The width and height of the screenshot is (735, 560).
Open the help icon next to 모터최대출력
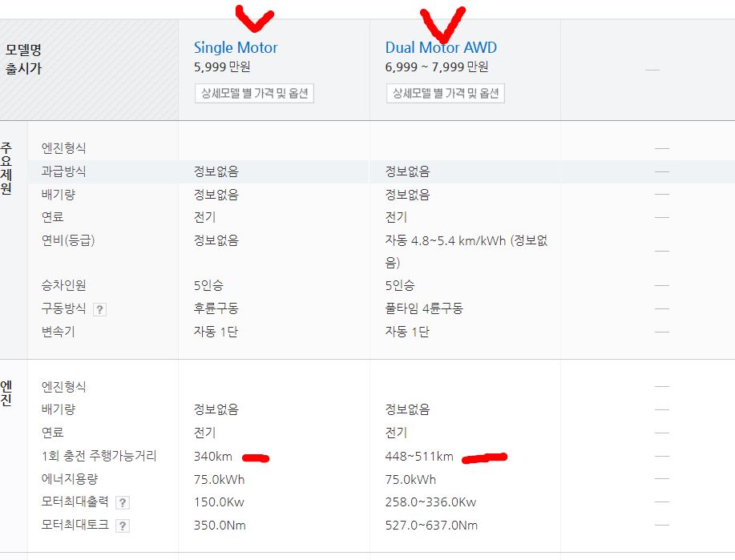[122, 503]
